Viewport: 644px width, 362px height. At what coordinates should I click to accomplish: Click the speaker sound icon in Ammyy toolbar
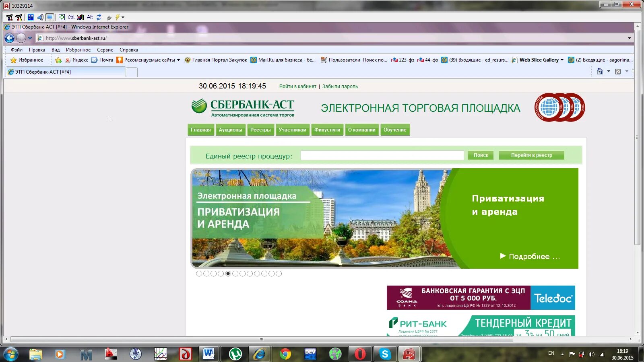click(40, 17)
